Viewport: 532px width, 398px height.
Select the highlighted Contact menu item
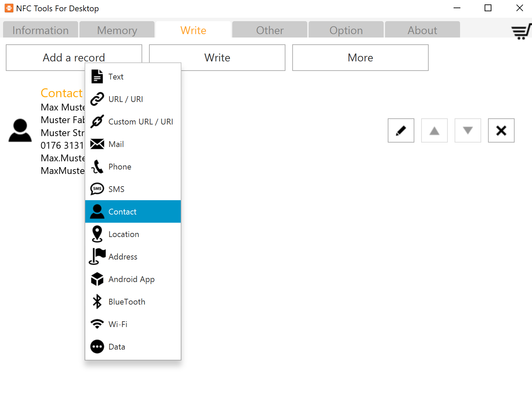[122, 212]
